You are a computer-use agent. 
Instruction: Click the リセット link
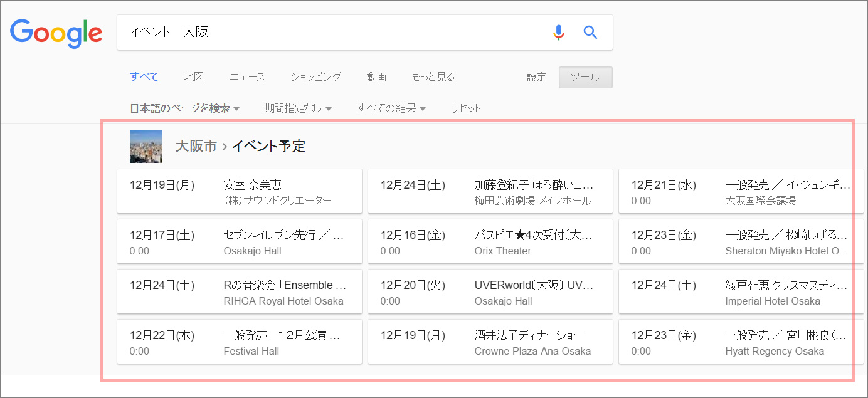pyautogui.click(x=465, y=108)
